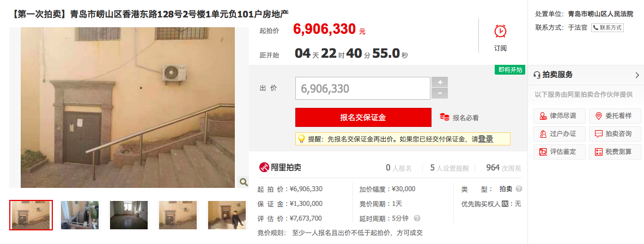Select the thumbnail with person on stairs
This screenshot has height=244, width=644.
tap(227, 215)
